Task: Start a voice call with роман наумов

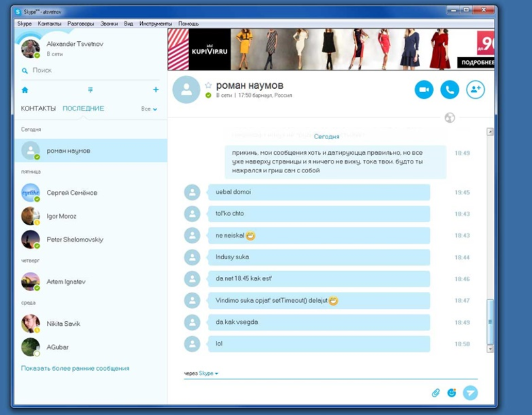Action: pos(450,90)
